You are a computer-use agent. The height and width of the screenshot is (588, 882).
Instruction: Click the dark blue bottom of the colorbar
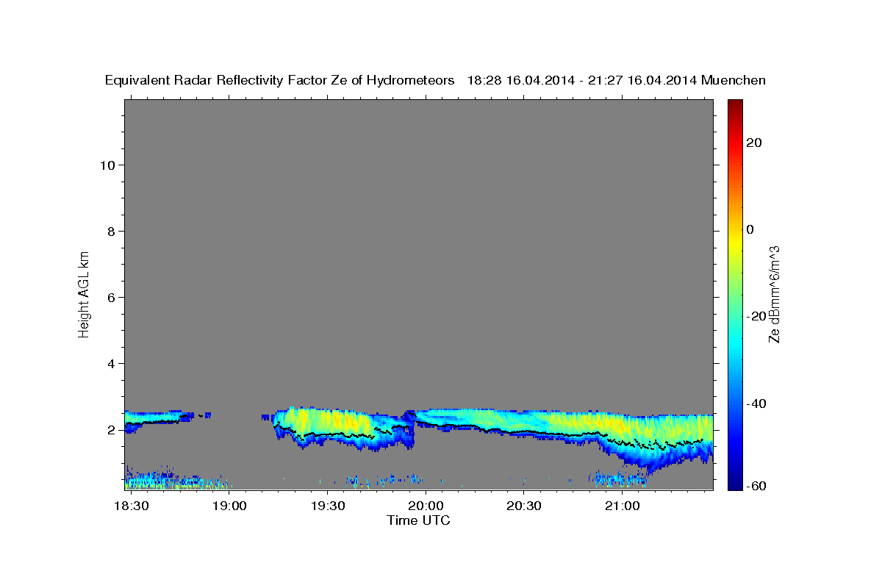(x=734, y=481)
